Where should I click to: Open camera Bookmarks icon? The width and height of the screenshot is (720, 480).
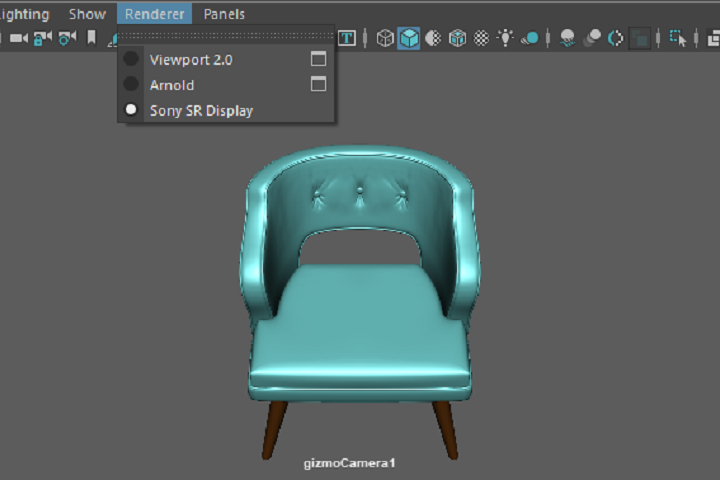coord(91,38)
